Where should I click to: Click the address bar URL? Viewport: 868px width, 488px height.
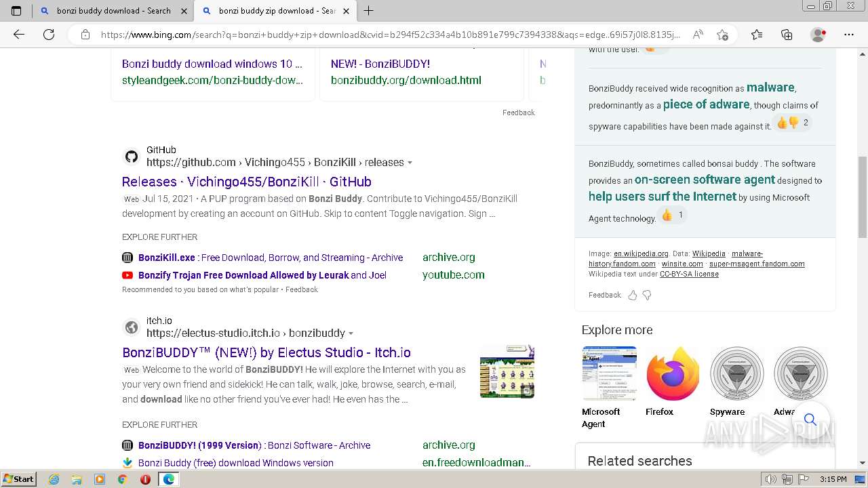(x=390, y=35)
